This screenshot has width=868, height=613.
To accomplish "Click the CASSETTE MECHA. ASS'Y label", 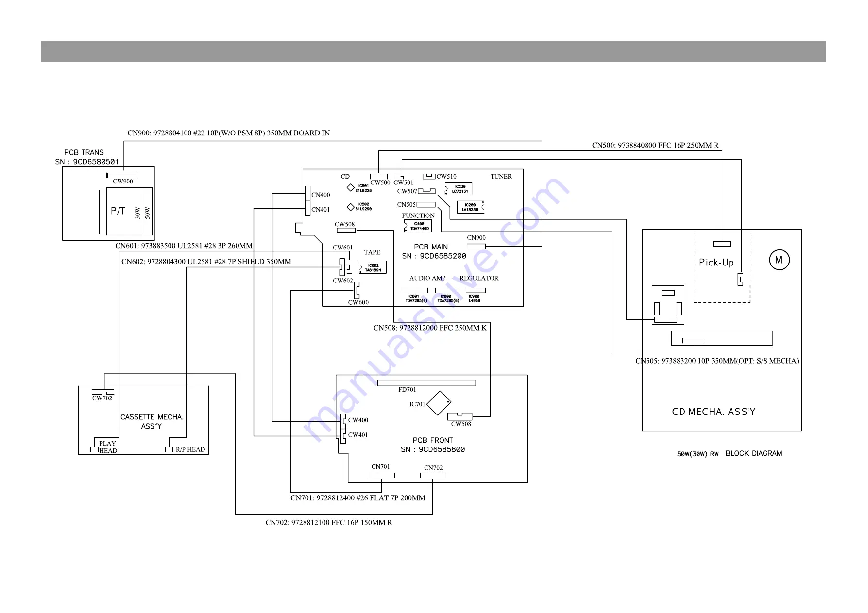I will point(152,421).
